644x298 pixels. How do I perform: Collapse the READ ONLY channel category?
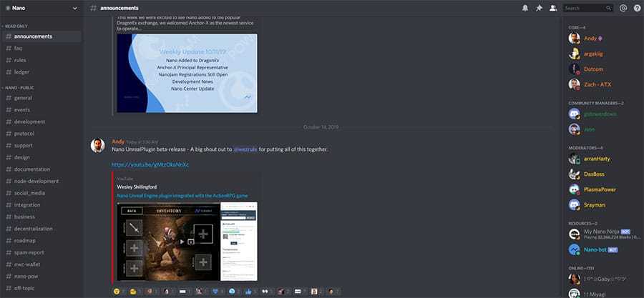(16, 24)
